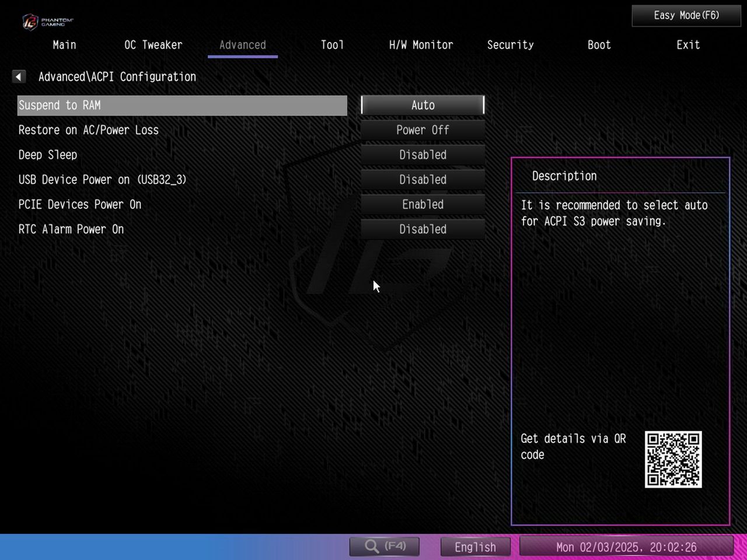Select the Restore on AC/Power Loss label
Screen dimensions: 747x560
89,130
